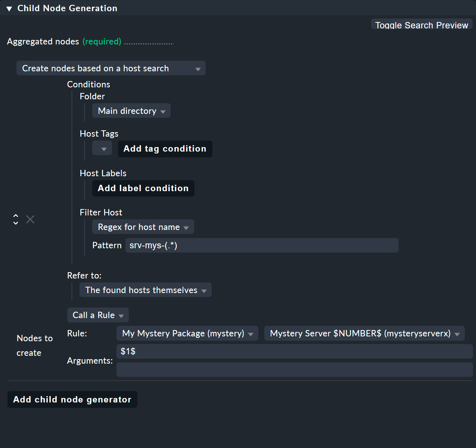
Task: Open the Folder dropdown showing Main directory
Action: (163, 111)
